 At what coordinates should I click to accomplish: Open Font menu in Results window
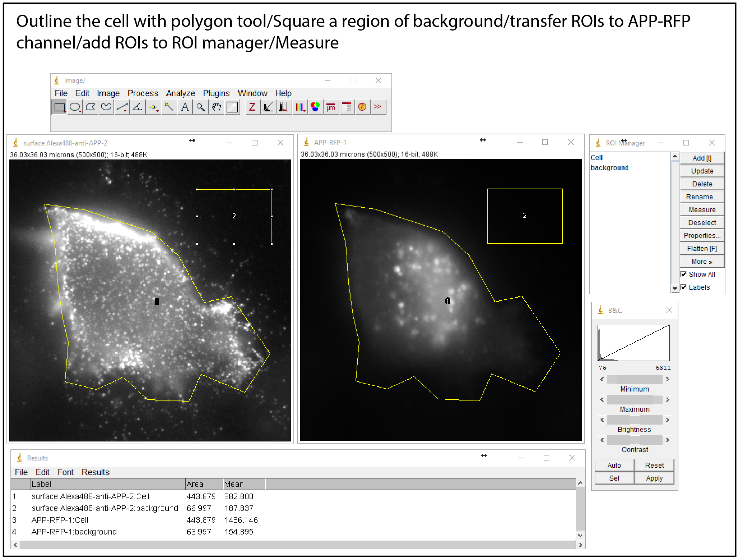tap(65, 472)
